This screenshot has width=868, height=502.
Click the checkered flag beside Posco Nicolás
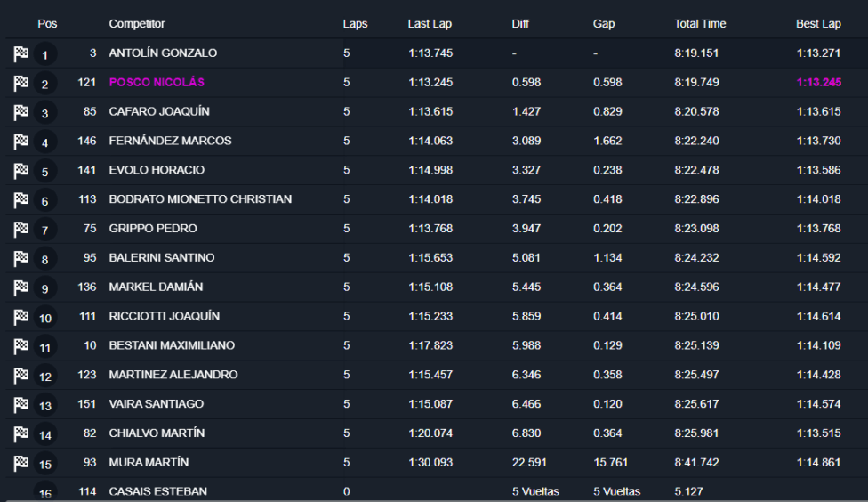21,84
